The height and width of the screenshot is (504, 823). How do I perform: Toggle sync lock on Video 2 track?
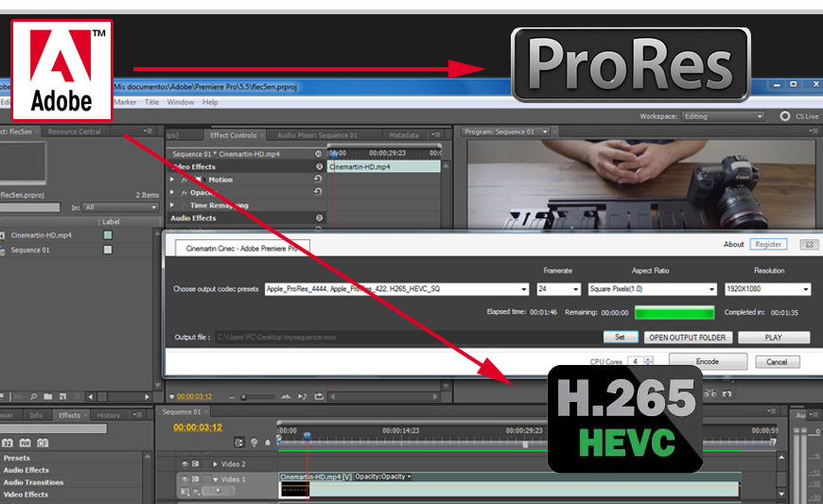click(195, 464)
